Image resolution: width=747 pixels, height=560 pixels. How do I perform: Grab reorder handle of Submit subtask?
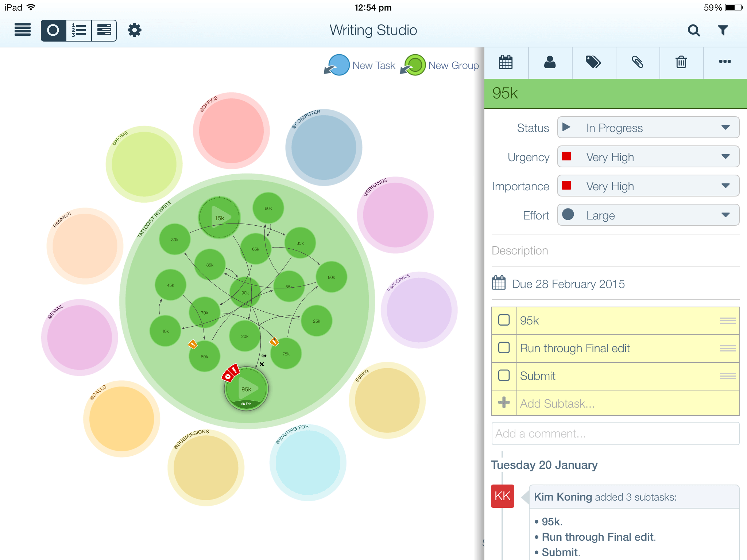click(x=728, y=376)
